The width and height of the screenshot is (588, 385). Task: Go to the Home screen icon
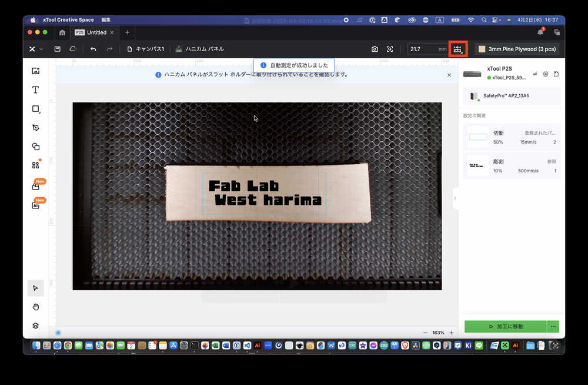(62, 33)
